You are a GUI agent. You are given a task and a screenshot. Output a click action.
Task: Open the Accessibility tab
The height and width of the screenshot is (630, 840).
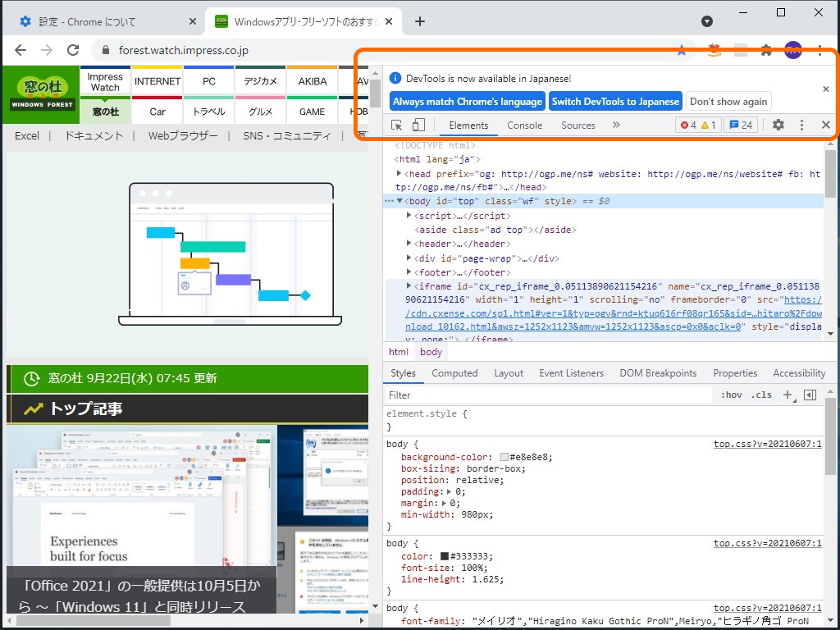[799, 373]
